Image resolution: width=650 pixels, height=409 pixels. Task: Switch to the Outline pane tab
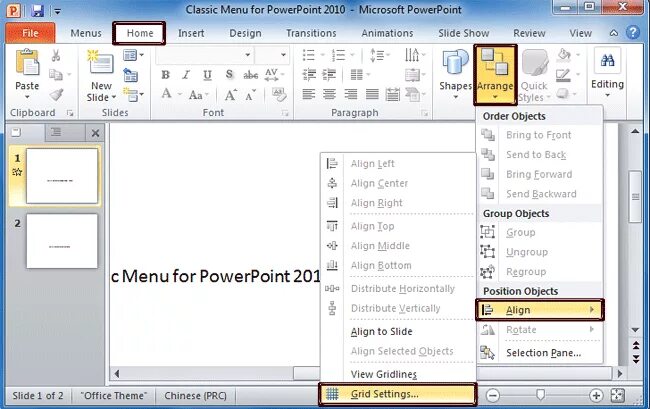(57, 132)
